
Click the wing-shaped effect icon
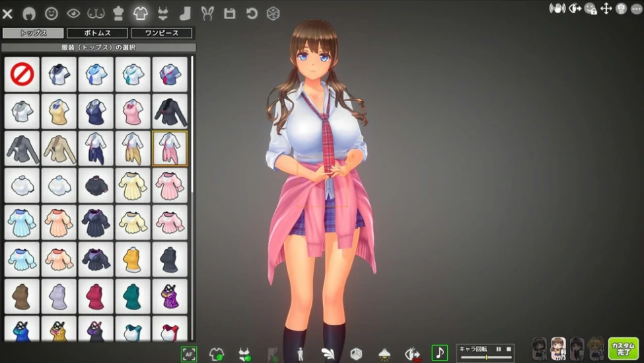(x=328, y=354)
